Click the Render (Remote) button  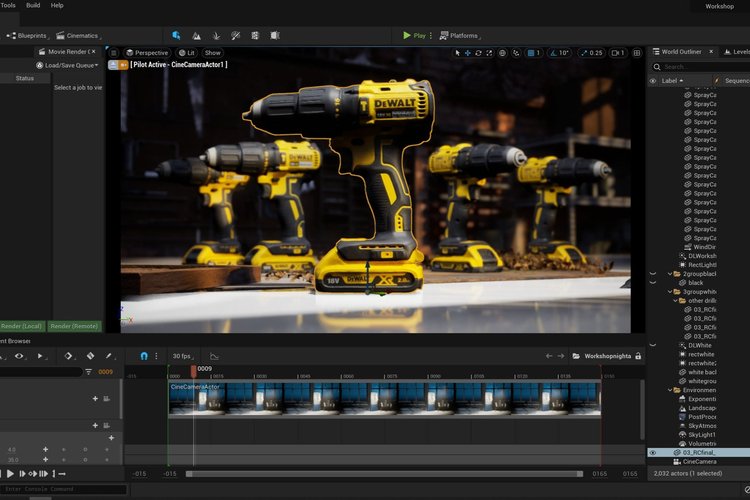pos(74,326)
